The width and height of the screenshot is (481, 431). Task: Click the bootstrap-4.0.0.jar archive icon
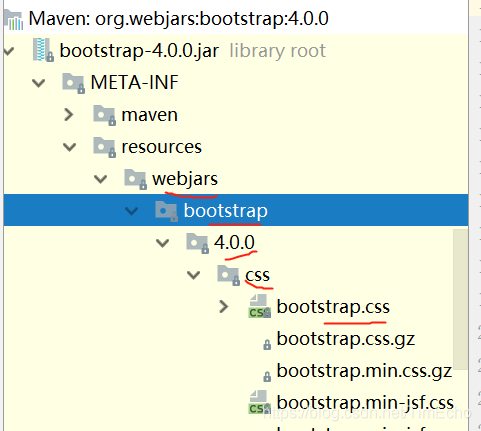click(x=43, y=50)
